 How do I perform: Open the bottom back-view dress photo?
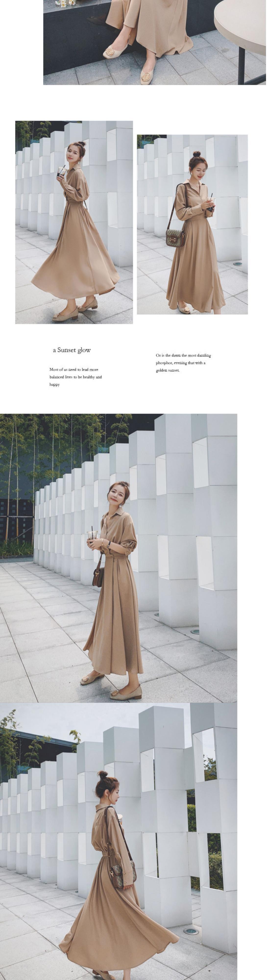(118, 841)
